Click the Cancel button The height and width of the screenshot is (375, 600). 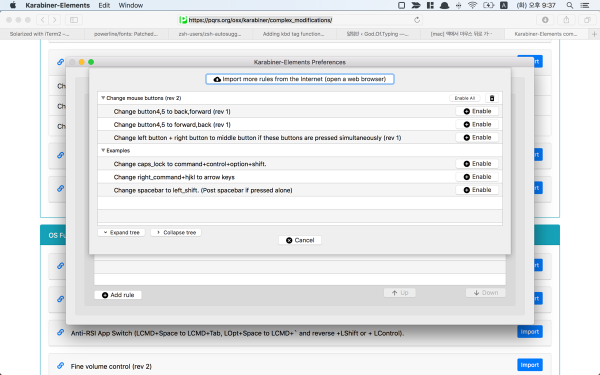pos(300,240)
